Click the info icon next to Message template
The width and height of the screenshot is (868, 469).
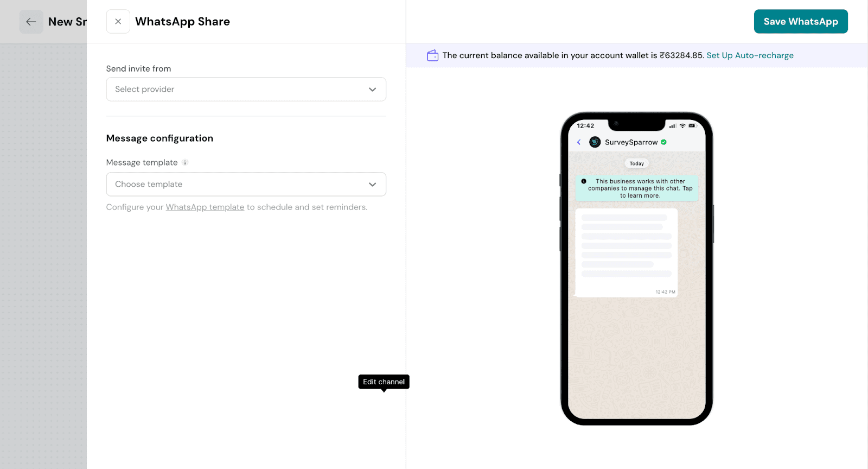[x=185, y=162]
